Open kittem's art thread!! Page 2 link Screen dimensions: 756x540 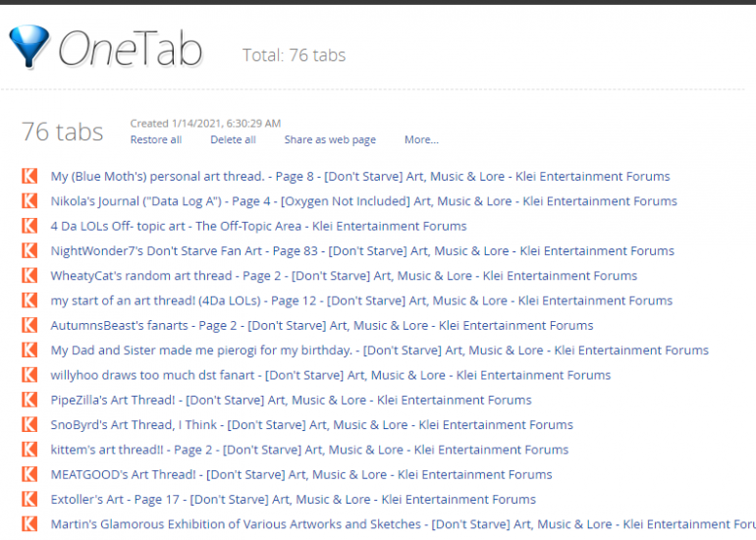coord(309,450)
